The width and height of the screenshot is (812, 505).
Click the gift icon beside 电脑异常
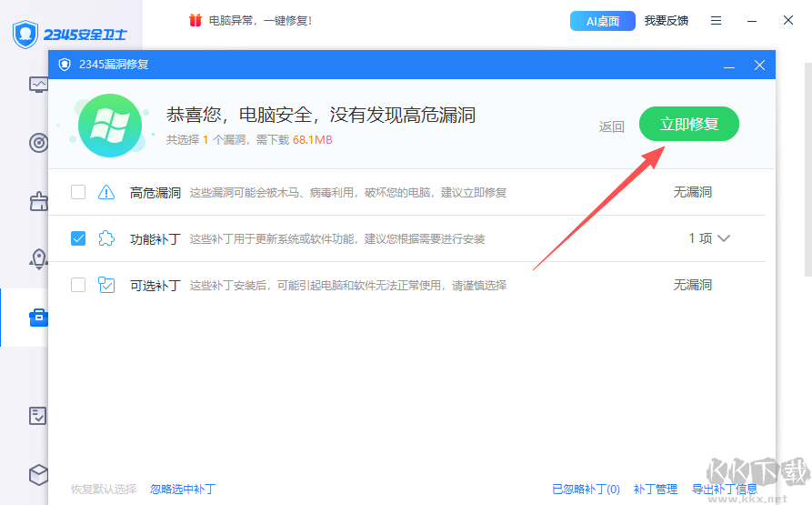[195, 20]
